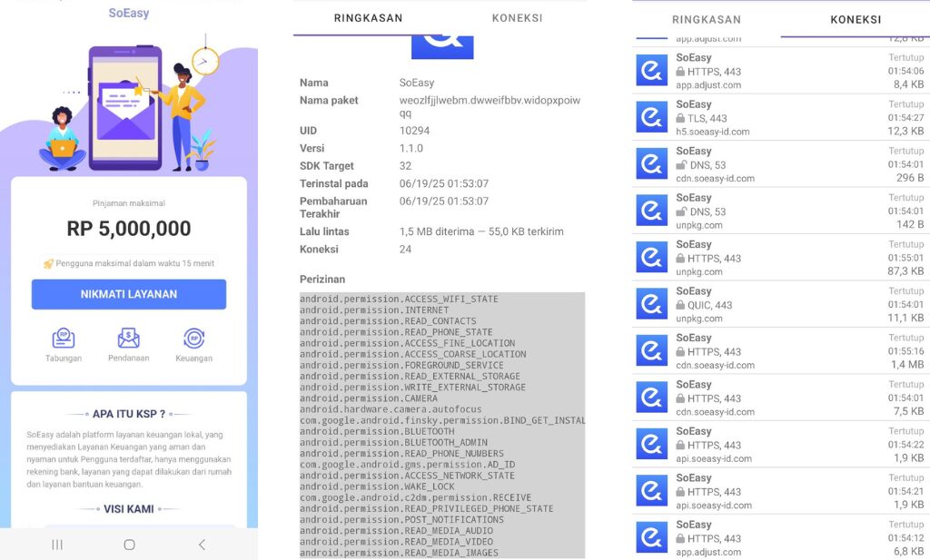This screenshot has width=930, height=560.
Task: Click SoEasy icon for unpkg.com QUIC row
Action: click(652, 305)
